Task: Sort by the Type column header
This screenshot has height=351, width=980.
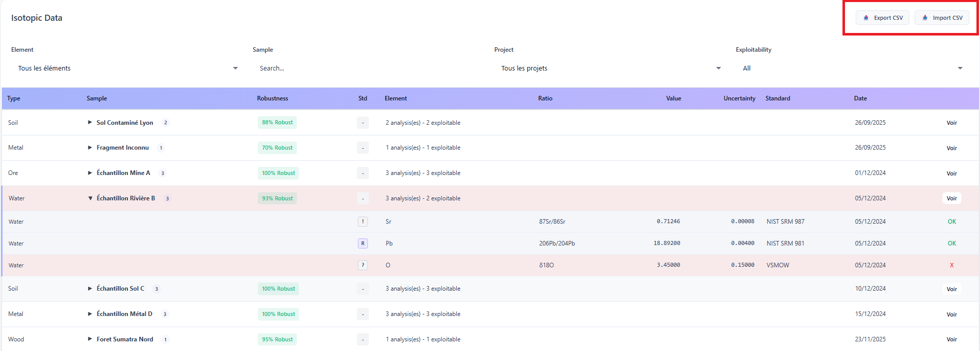Action: 14,98
